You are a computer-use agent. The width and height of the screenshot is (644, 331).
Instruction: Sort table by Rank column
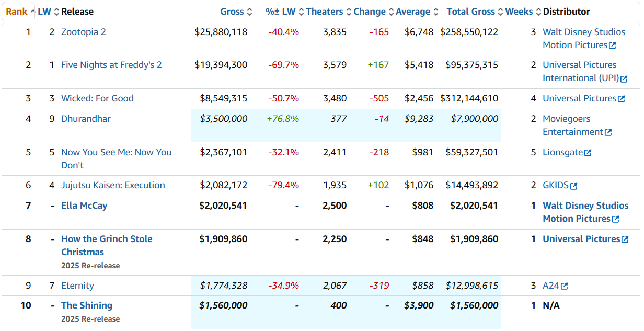tap(16, 12)
